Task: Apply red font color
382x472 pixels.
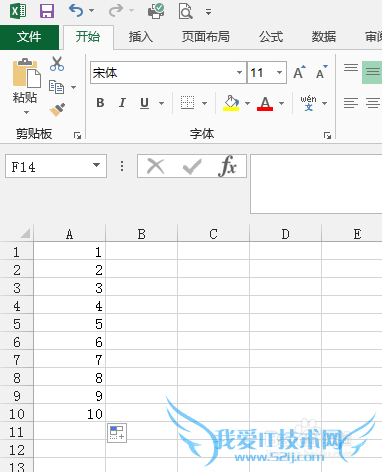Action: [x=265, y=103]
